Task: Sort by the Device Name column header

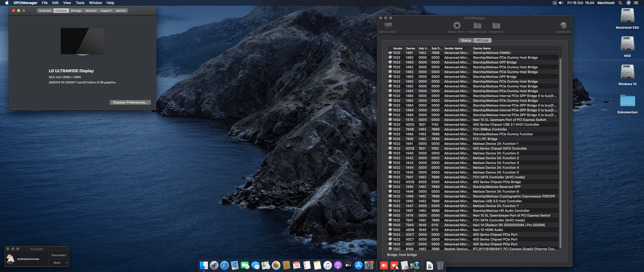Action: 515,48
